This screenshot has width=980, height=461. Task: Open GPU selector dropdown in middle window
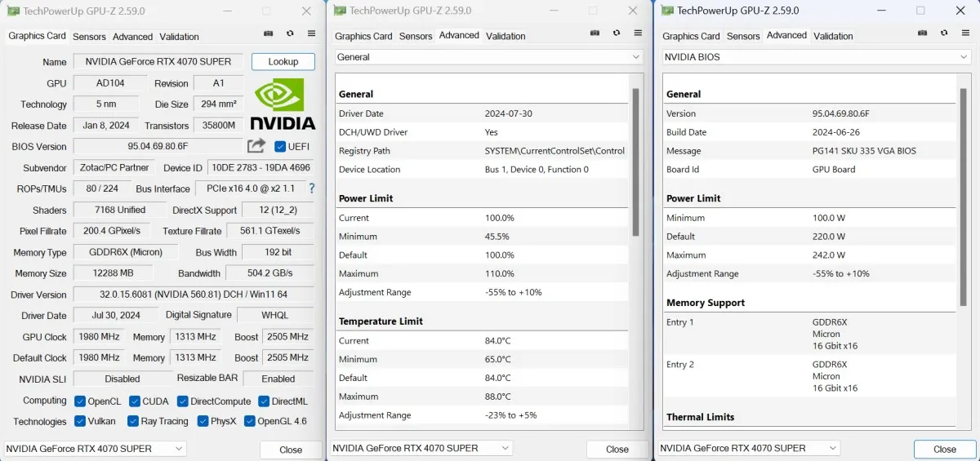pos(421,448)
